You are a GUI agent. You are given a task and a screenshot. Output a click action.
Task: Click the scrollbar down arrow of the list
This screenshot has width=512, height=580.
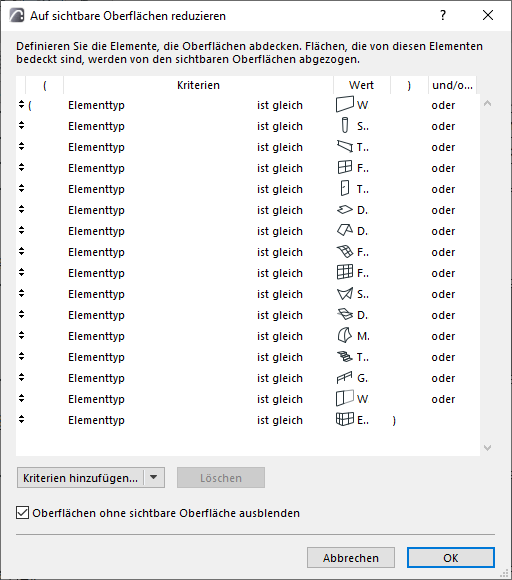click(x=487, y=448)
